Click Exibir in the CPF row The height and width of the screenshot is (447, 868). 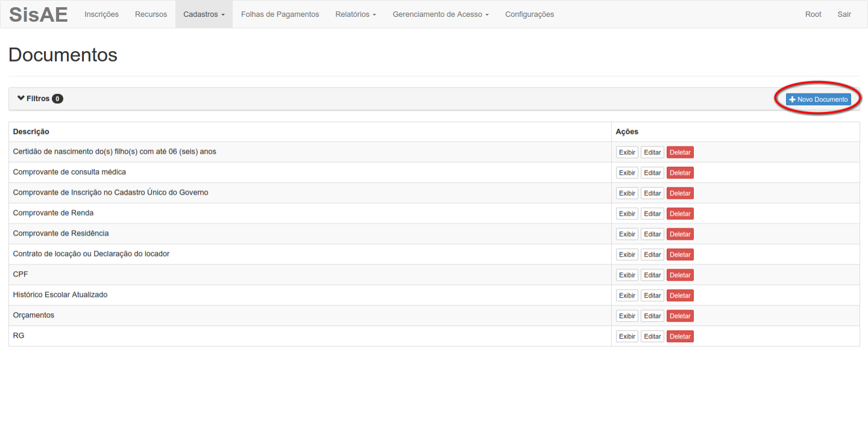coord(627,275)
